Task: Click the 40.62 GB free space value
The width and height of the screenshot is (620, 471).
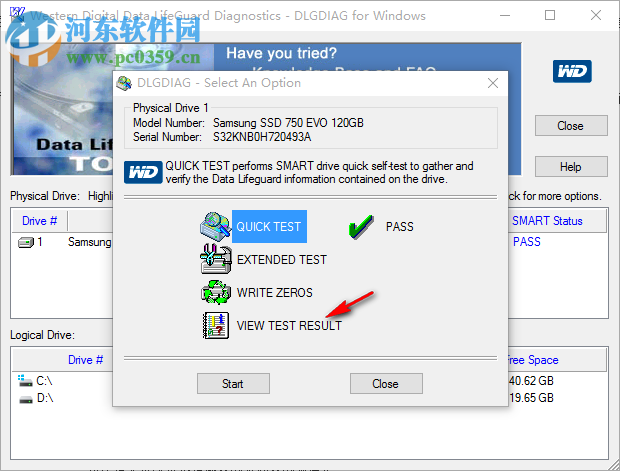Action: [531, 381]
